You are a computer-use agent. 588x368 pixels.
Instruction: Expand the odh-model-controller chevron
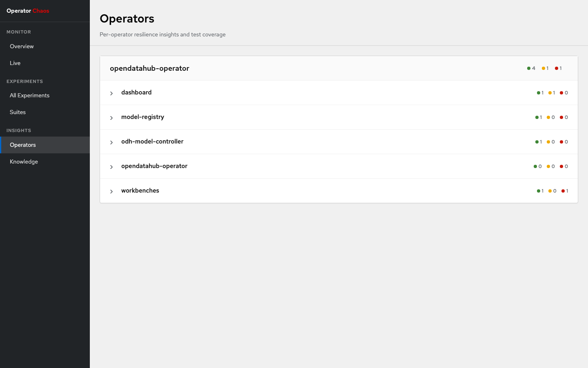pyautogui.click(x=111, y=142)
